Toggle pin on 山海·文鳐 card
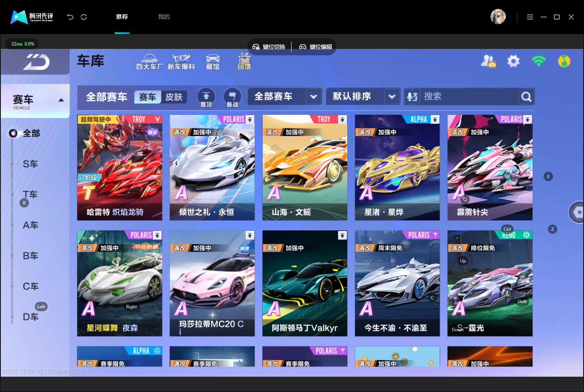This screenshot has height=392, width=584. 342,119
